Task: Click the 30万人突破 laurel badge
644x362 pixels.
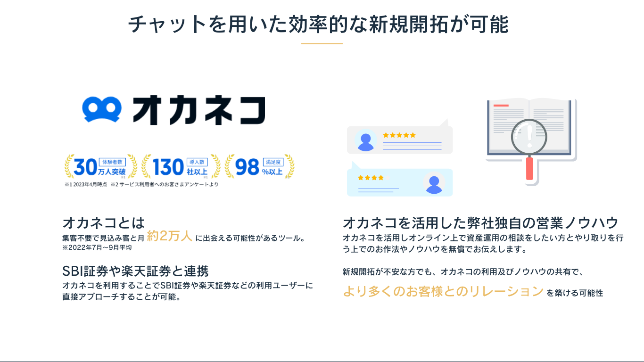Action: tap(100, 166)
